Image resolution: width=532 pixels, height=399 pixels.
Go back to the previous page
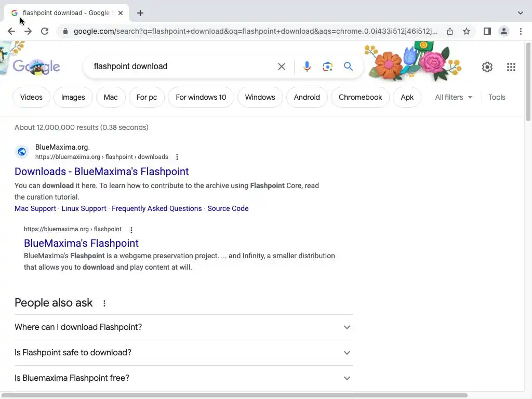11,31
